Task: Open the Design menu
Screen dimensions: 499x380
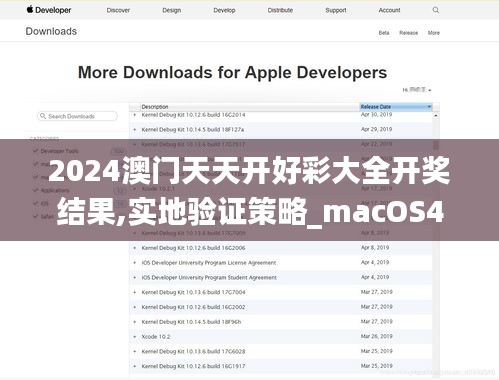Action: [172, 10]
